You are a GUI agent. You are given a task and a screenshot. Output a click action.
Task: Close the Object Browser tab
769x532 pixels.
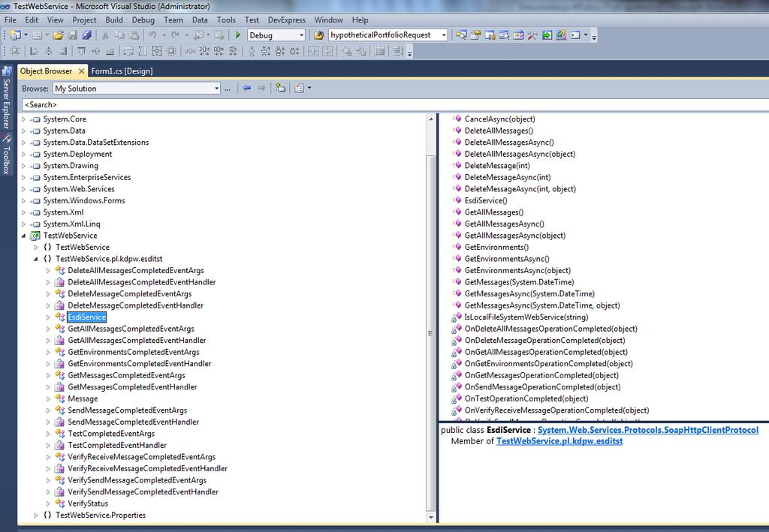point(81,71)
